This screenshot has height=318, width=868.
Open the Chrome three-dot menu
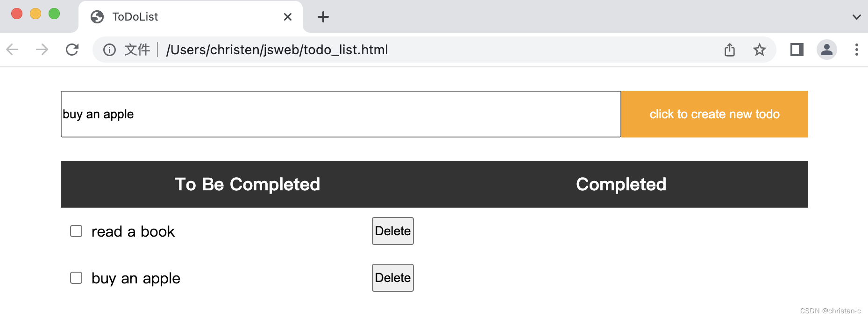tap(856, 50)
